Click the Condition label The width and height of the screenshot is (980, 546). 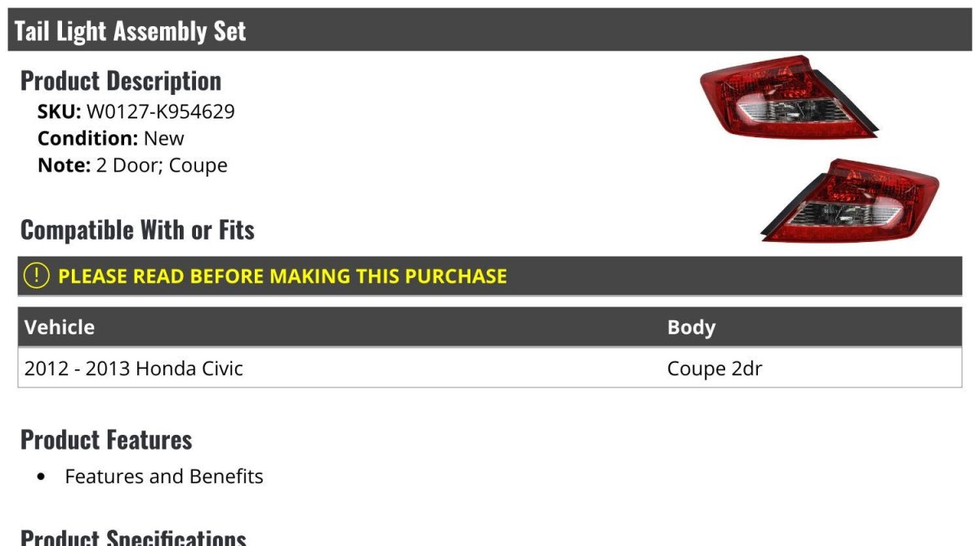pos(88,138)
